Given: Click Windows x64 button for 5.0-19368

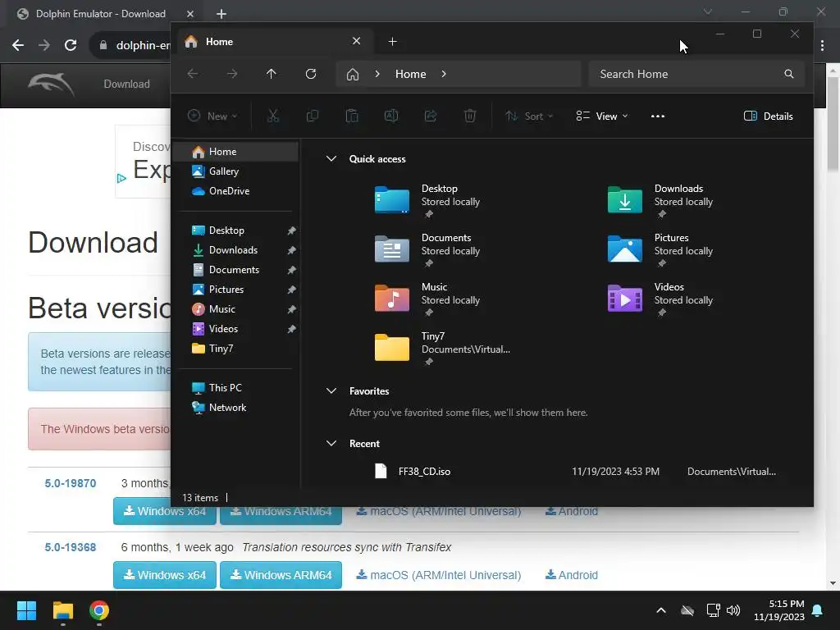Looking at the screenshot, I should pyautogui.click(x=164, y=575).
